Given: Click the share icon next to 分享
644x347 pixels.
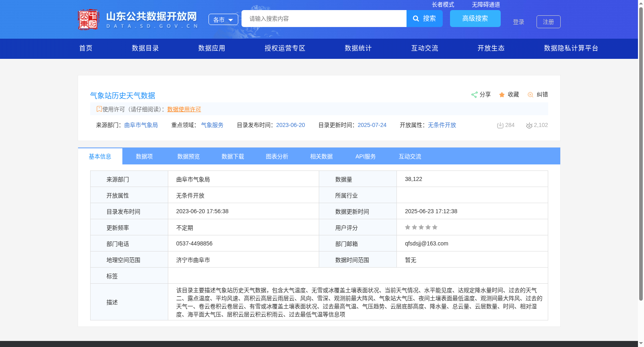Looking at the screenshot, I should click(474, 95).
